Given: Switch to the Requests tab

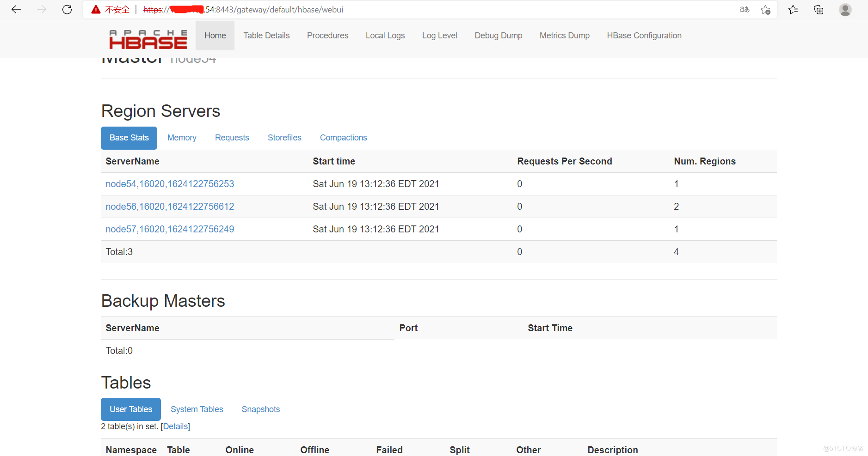Looking at the screenshot, I should click(x=232, y=138).
